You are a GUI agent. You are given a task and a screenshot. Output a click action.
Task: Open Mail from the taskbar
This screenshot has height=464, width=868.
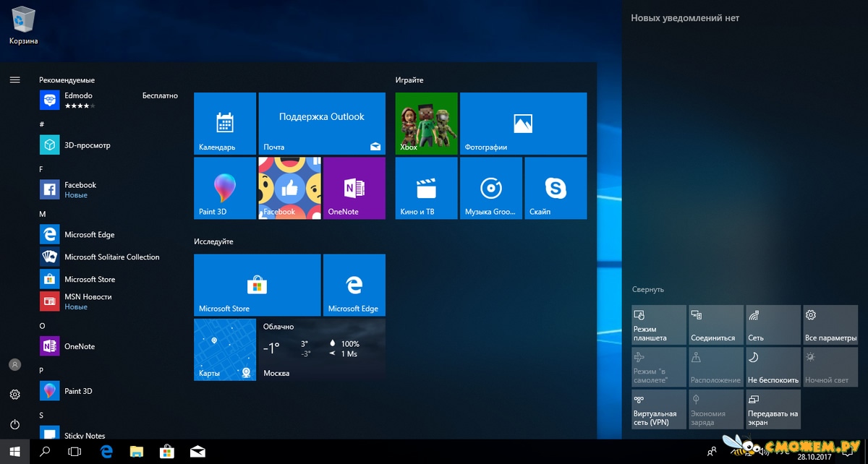click(197, 452)
